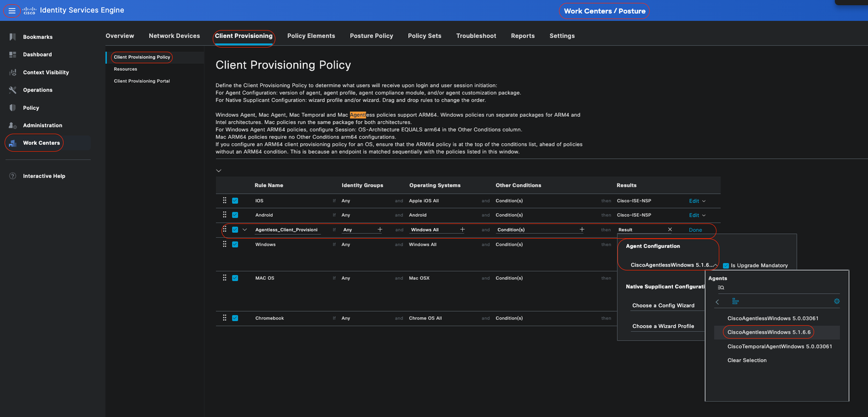This screenshot has width=868, height=417.
Task: Click Edit link for Android rule
Action: 694,215
